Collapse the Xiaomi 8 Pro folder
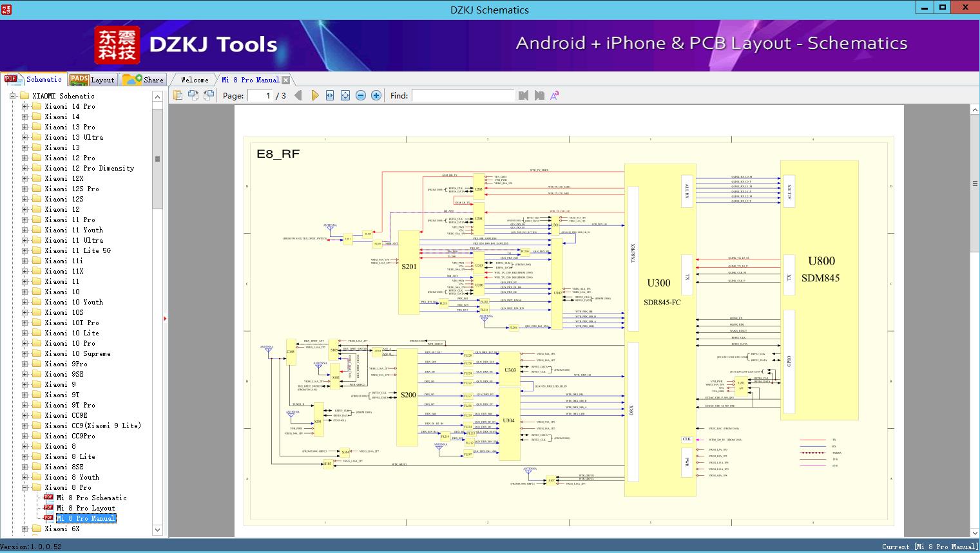The width and height of the screenshot is (980, 553). click(24, 487)
